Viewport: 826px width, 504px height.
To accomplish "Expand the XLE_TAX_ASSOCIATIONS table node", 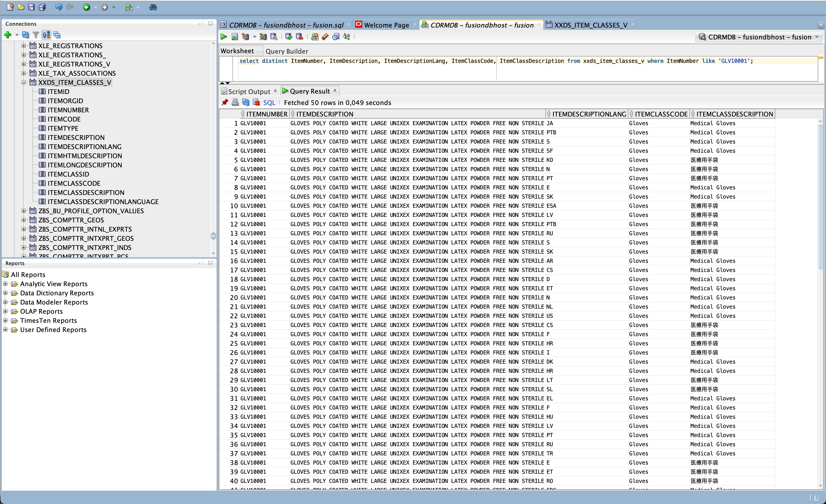I will click(24, 73).
